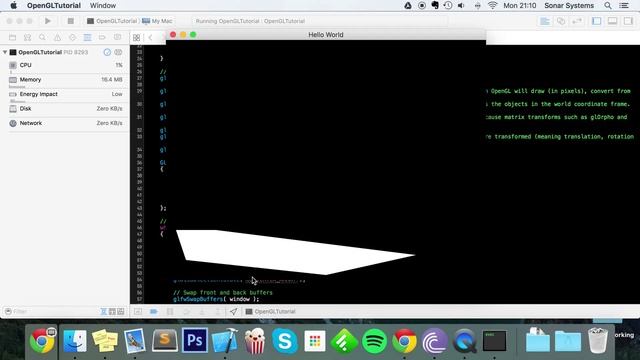The height and width of the screenshot is (360, 640).
Task: Select the third navigator filter view button
Action: click(121, 311)
